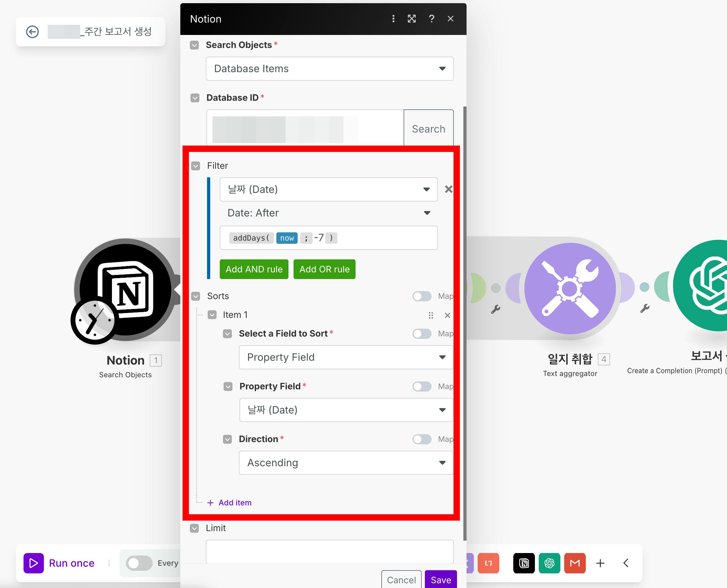727x588 pixels.
Task: Click the Gmail icon in bottom toolbar
Action: point(575,563)
